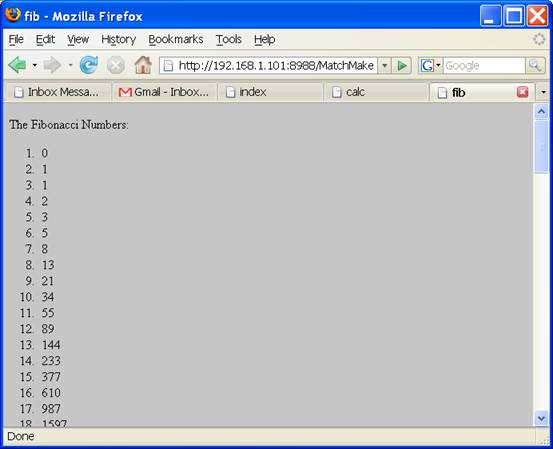Open the Back history dropdown arrow
Screen dimensions: 553x449
[34, 65]
